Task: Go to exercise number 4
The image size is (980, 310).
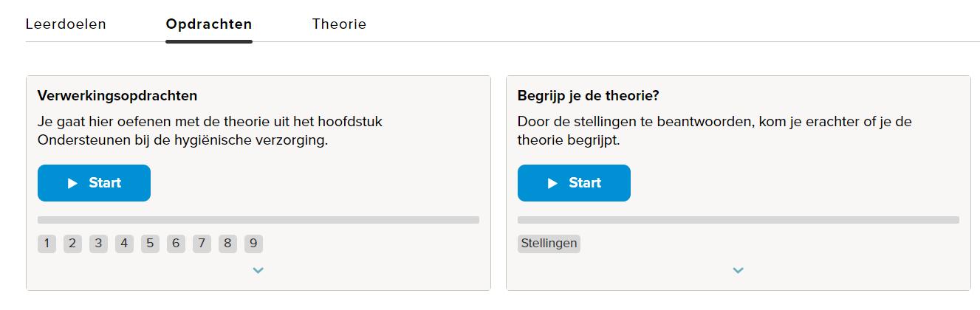Action: pyautogui.click(x=124, y=244)
